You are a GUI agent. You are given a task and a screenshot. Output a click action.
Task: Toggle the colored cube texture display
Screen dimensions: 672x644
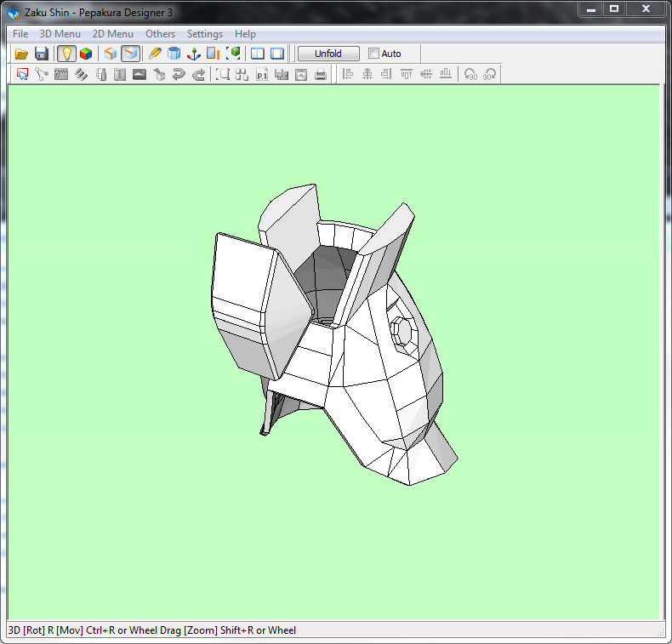[x=86, y=54]
